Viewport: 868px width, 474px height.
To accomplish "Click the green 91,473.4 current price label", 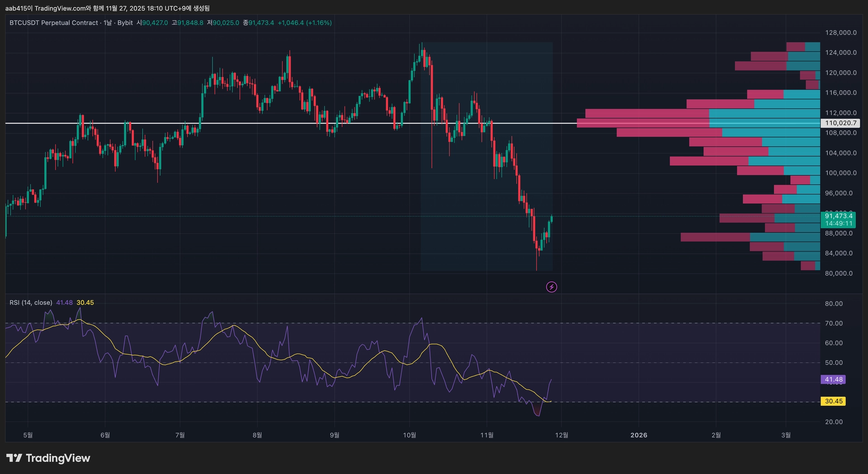I will coord(839,216).
